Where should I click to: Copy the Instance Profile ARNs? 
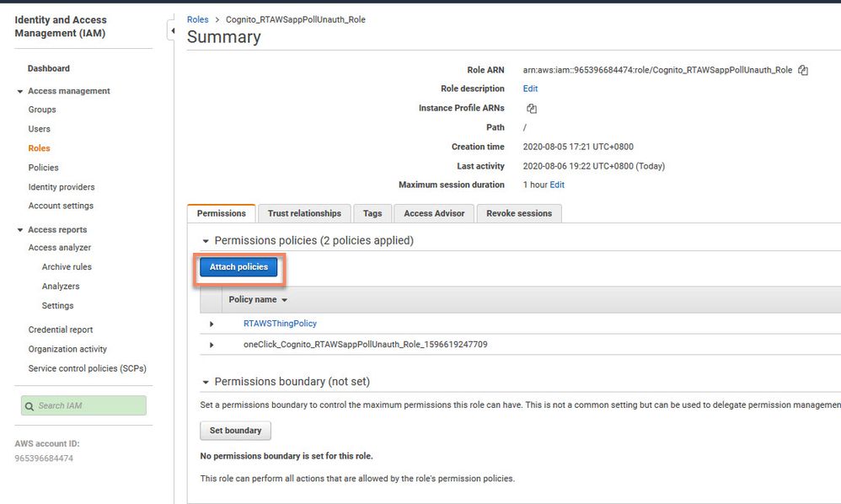coord(532,109)
